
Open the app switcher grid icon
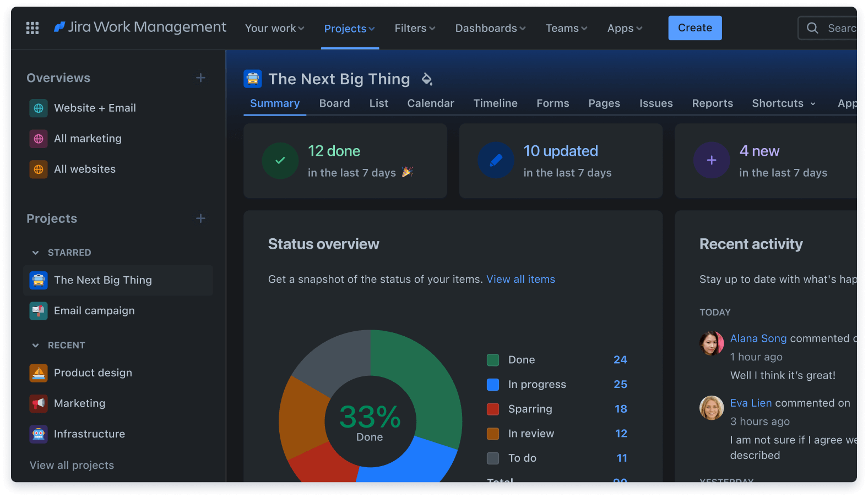(x=32, y=28)
